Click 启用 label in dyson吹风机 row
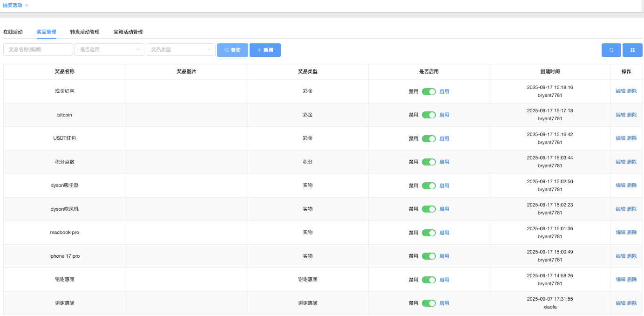644x316 pixels. (444, 209)
